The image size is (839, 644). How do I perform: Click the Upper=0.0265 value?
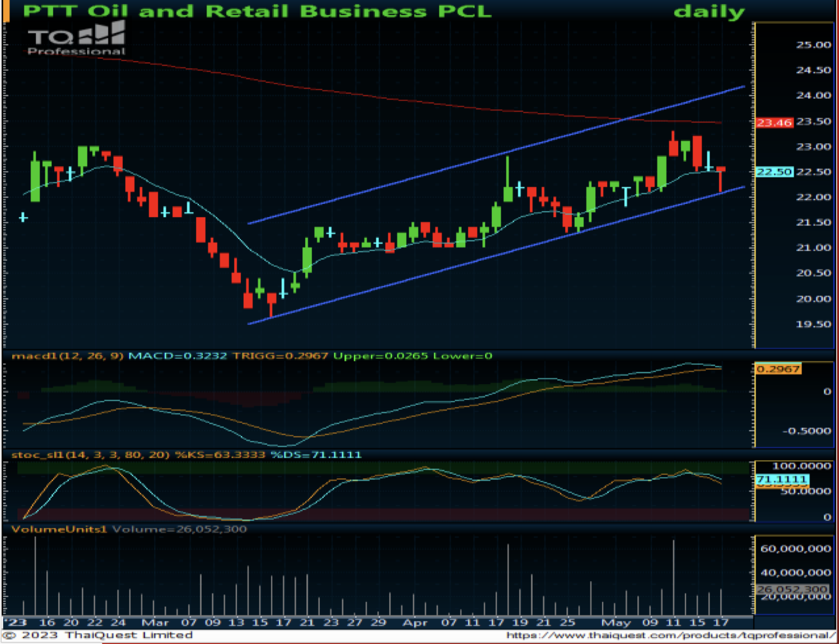pos(380,356)
